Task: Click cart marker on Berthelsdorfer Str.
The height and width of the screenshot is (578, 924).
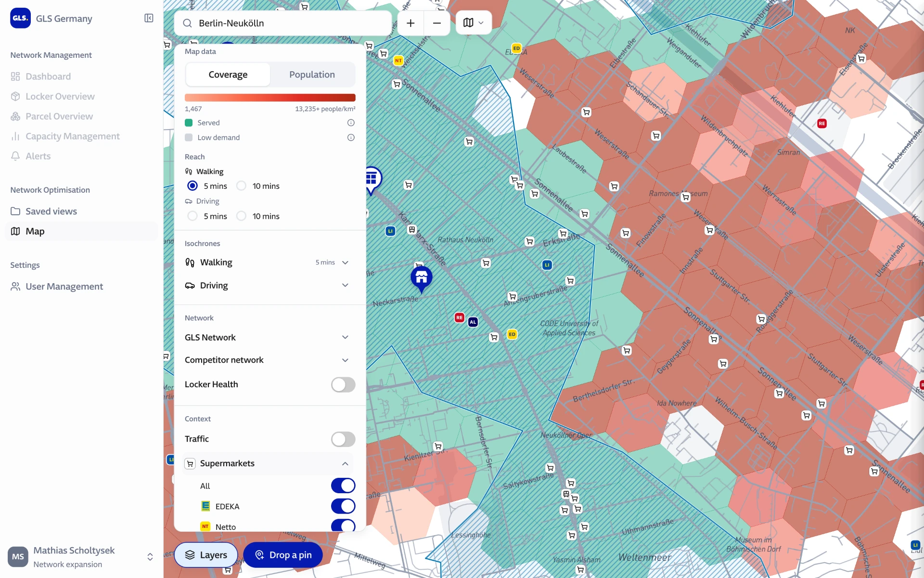Action: pos(627,351)
